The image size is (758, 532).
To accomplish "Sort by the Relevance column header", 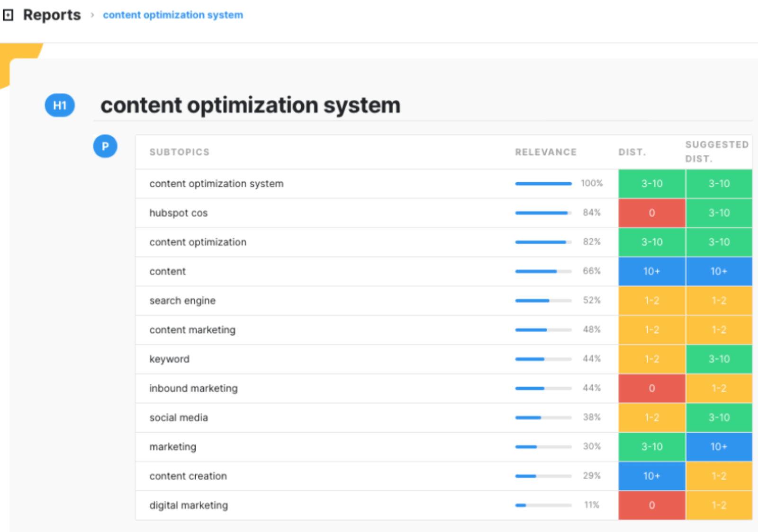I will [546, 152].
